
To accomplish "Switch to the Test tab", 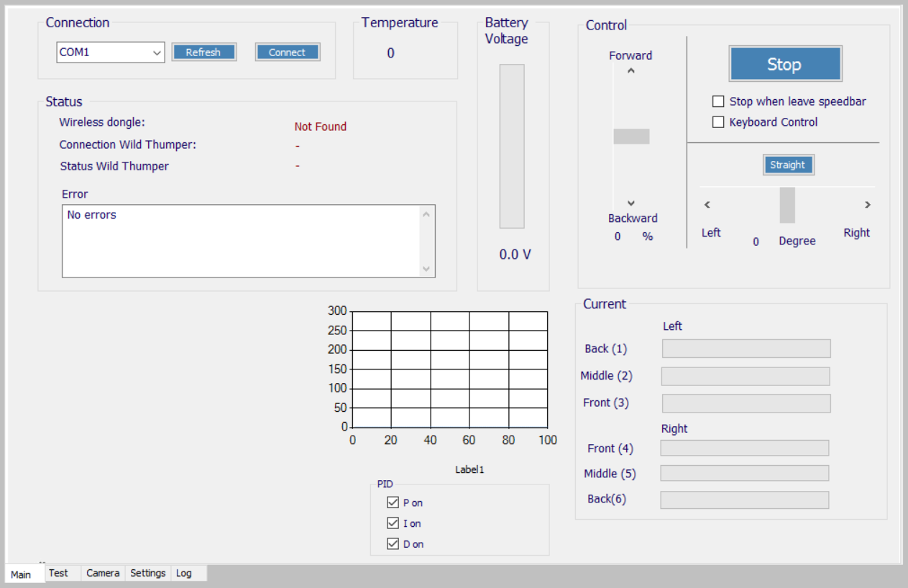I will (59, 573).
